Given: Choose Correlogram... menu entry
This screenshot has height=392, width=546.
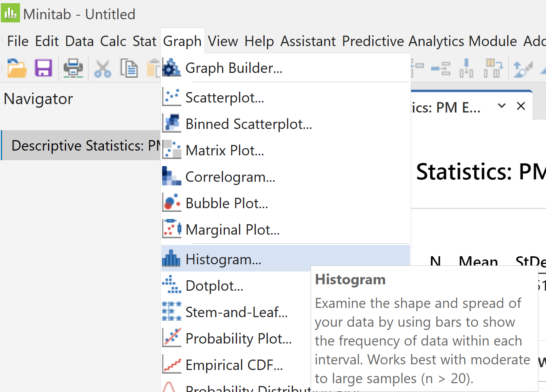Looking at the screenshot, I should [x=285, y=177].
